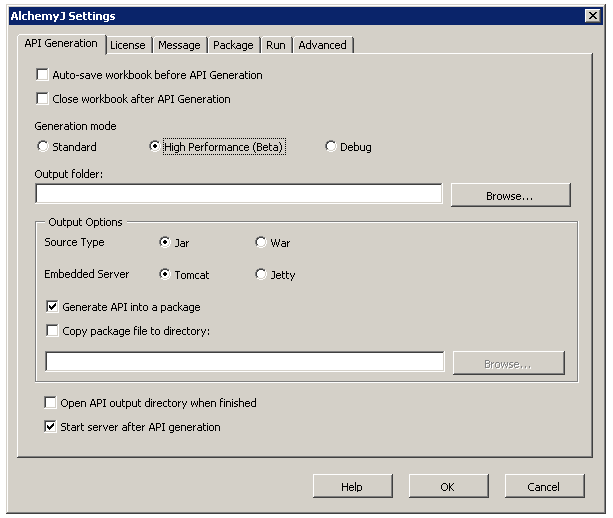Screen dimensions: 613x518
Task: Enable Auto-save workbook before API Generation
Action: [42, 75]
